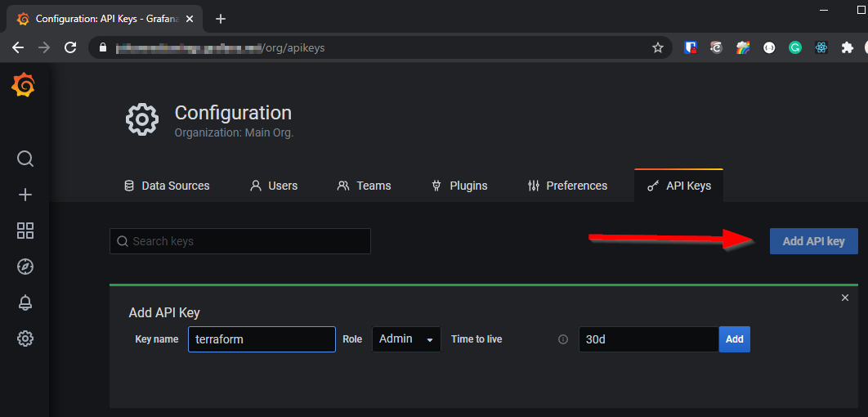
Task: Click the blue Add button
Action: [735, 339]
